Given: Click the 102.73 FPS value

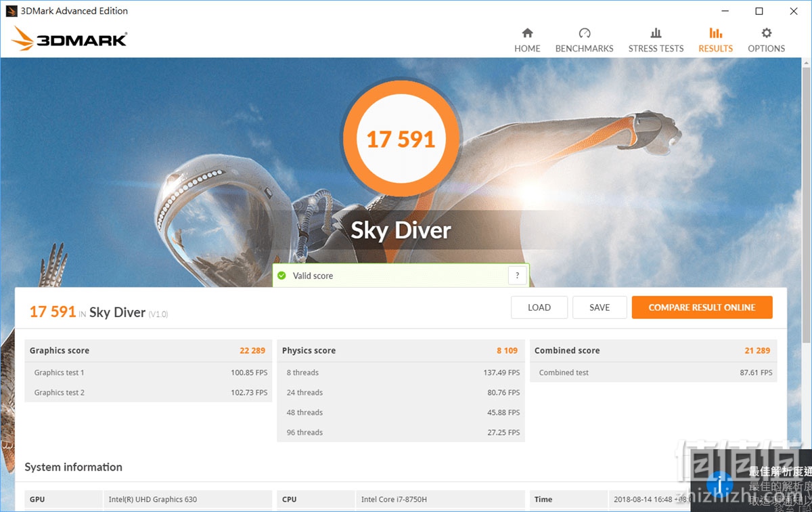Looking at the screenshot, I should [249, 393].
